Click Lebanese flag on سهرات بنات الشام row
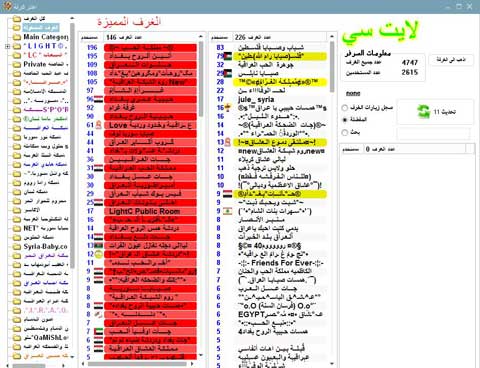The height and width of the screenshot is (368, 480). click(x=228, y=211)
